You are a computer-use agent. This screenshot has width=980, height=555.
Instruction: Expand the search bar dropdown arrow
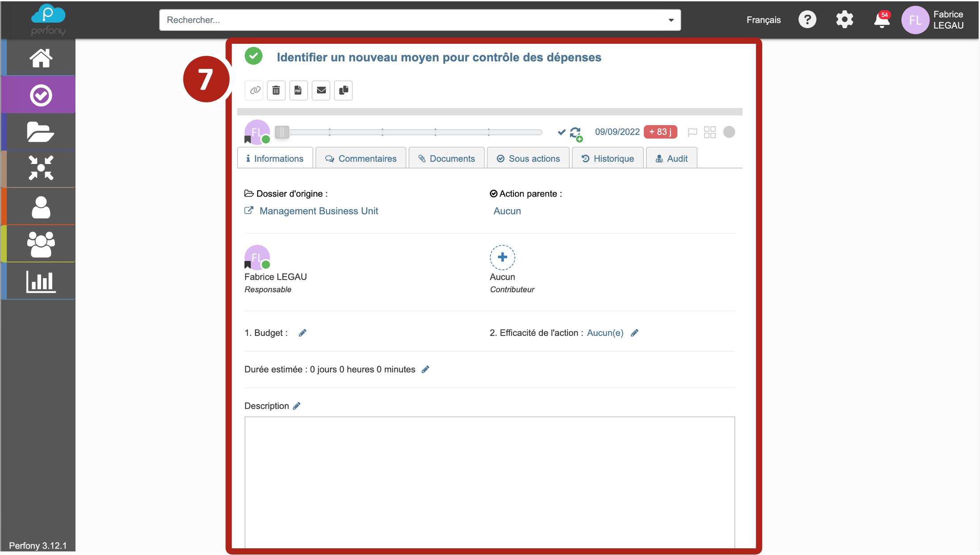pyautogui.click(x=671, y=20)
